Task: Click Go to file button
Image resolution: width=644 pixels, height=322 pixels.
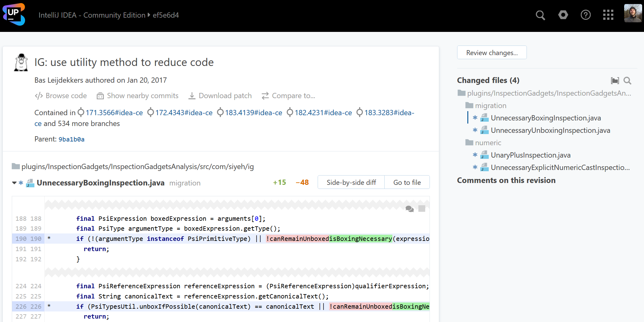Action: 407,182
